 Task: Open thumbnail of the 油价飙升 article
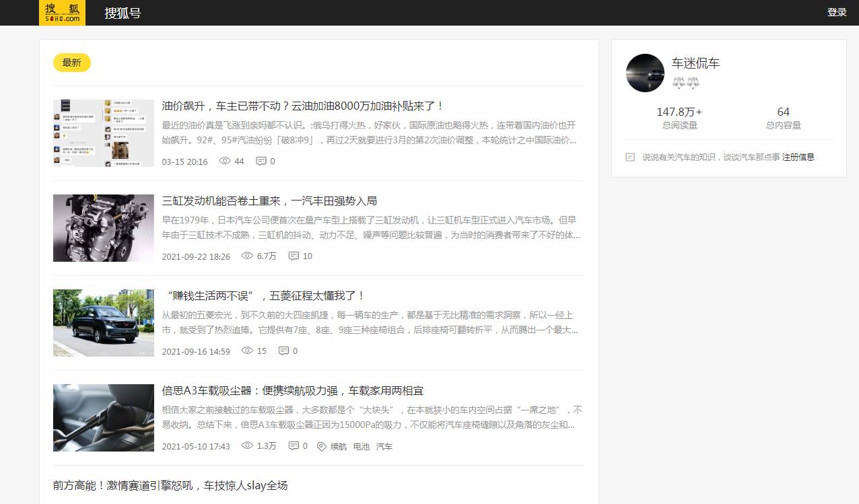pyautogui.click(x=104, y=133)
